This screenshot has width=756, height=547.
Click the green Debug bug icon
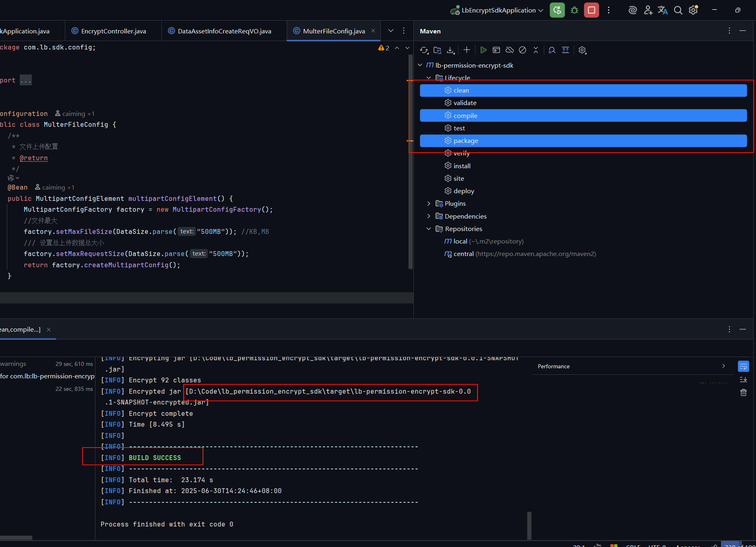pyautogui.click(x=574, y=10)
